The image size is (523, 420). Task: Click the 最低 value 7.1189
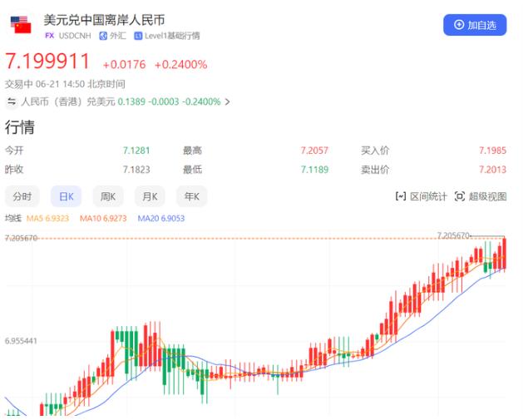(314, 170)
